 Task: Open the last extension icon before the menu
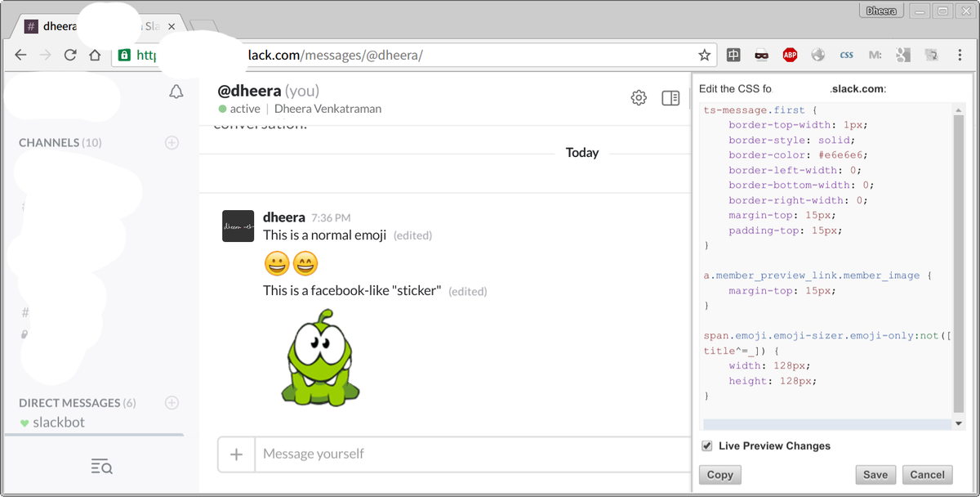tap(931, 56)
